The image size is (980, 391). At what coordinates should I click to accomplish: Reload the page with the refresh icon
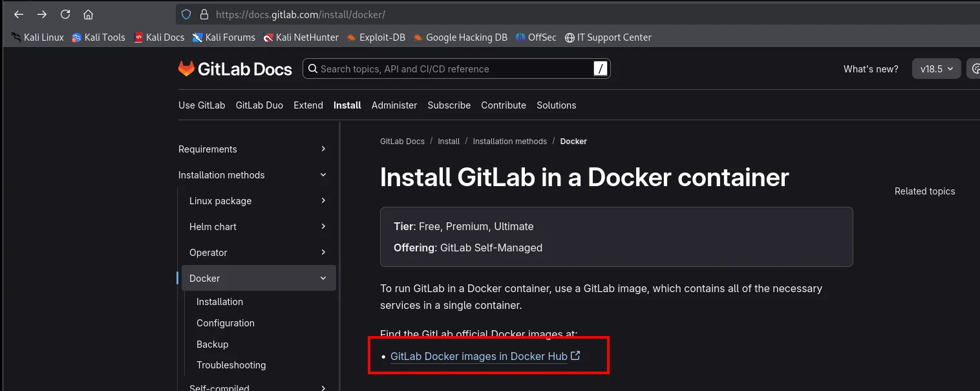(x=65, y=14)
